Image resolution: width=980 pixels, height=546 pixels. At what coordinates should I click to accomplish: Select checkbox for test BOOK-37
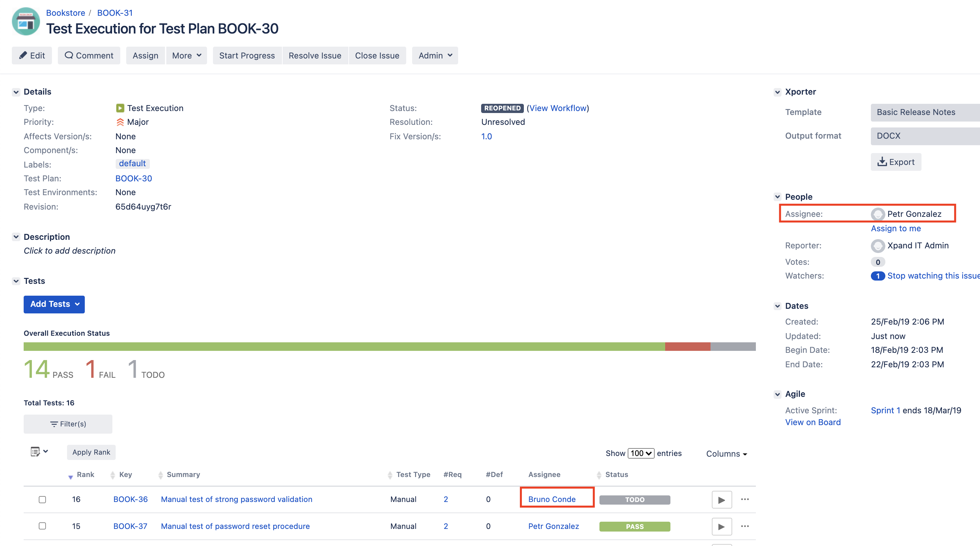point(42,526)
